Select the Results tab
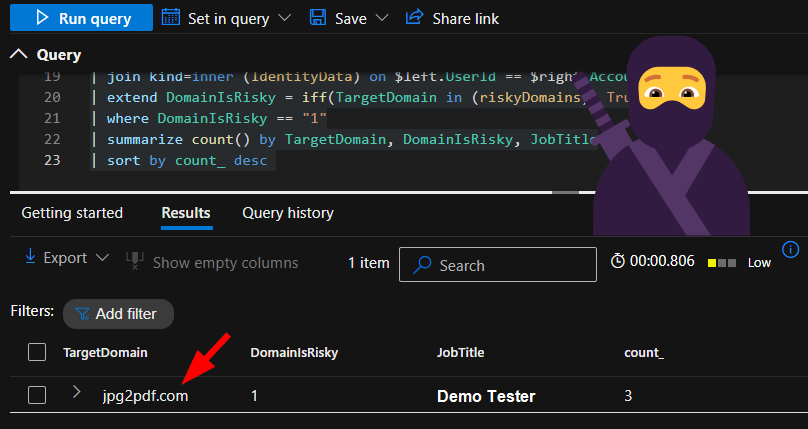Viewport: 808px width, 429px height. pos(186,213)
